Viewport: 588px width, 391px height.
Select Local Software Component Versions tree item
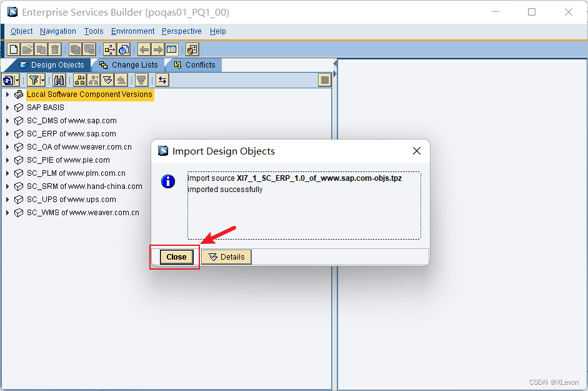pyautogui.click(x=89, y=94)
